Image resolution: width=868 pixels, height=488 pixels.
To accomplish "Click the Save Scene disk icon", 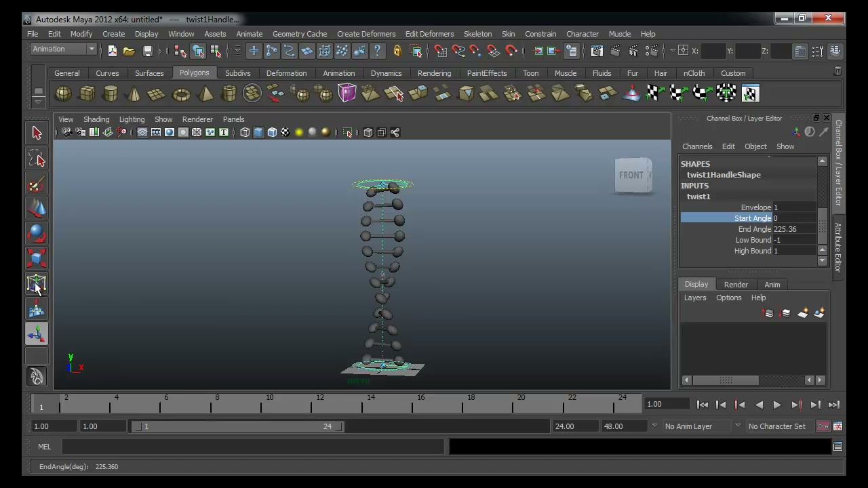I will click(147, 51).
